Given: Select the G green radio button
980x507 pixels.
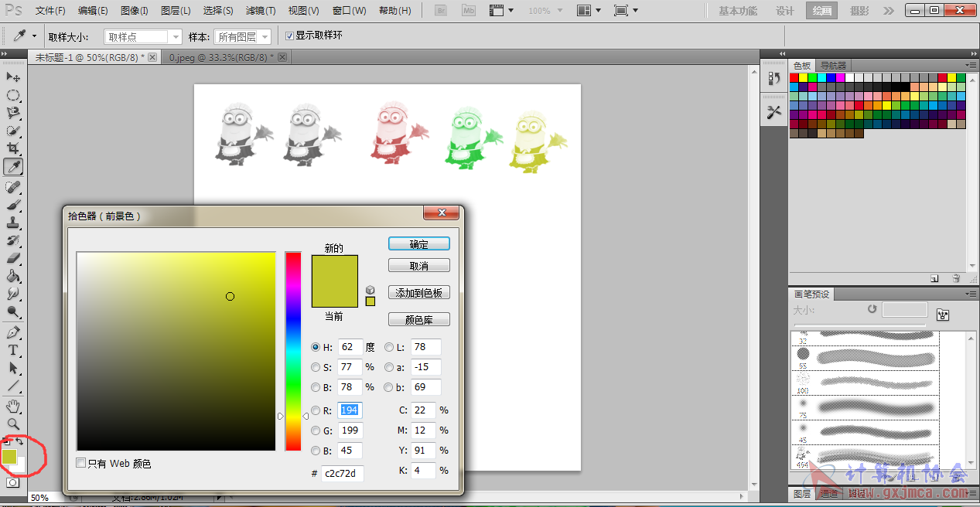Looking at the screenshot, I should [x=316, y=430].
